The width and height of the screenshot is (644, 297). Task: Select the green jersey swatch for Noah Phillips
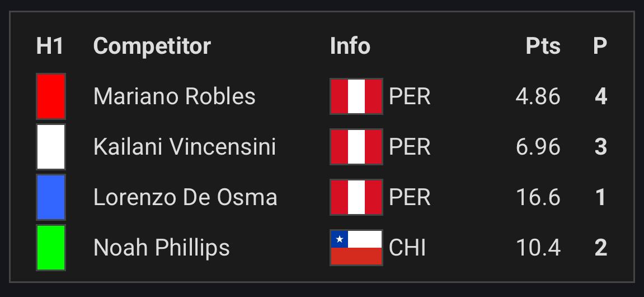coord(51,248)
